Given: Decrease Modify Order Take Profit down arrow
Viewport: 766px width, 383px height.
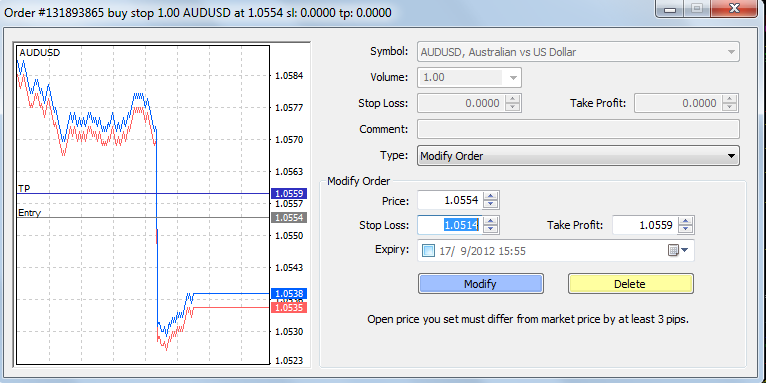Looking at the screenshot, I should pos(686,230).
